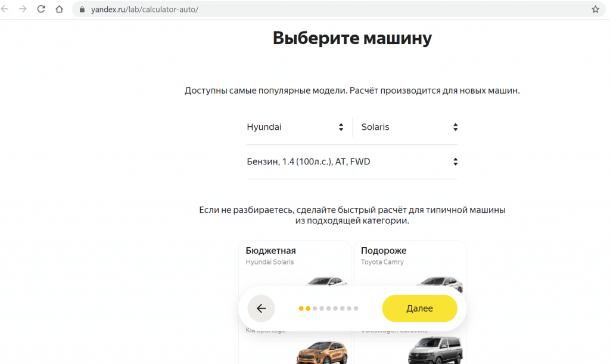Bookmark this page with the star icon
610x364 pixels.
point(595,10)
